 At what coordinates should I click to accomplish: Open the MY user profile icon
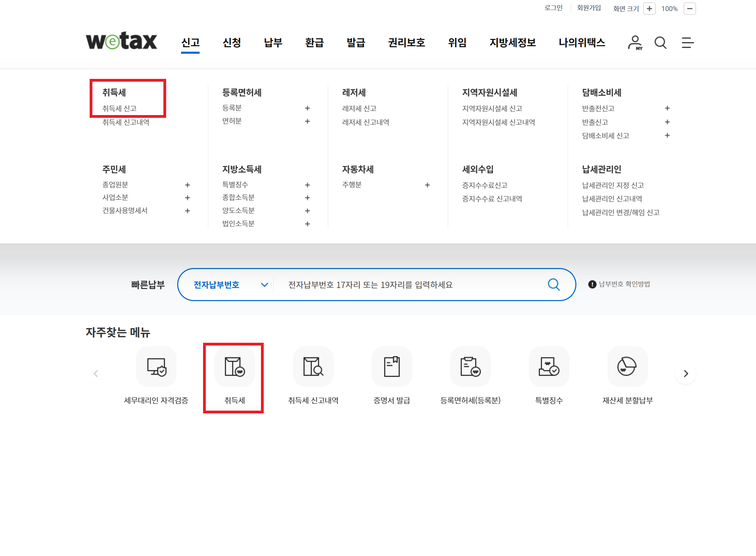(635, 43)
